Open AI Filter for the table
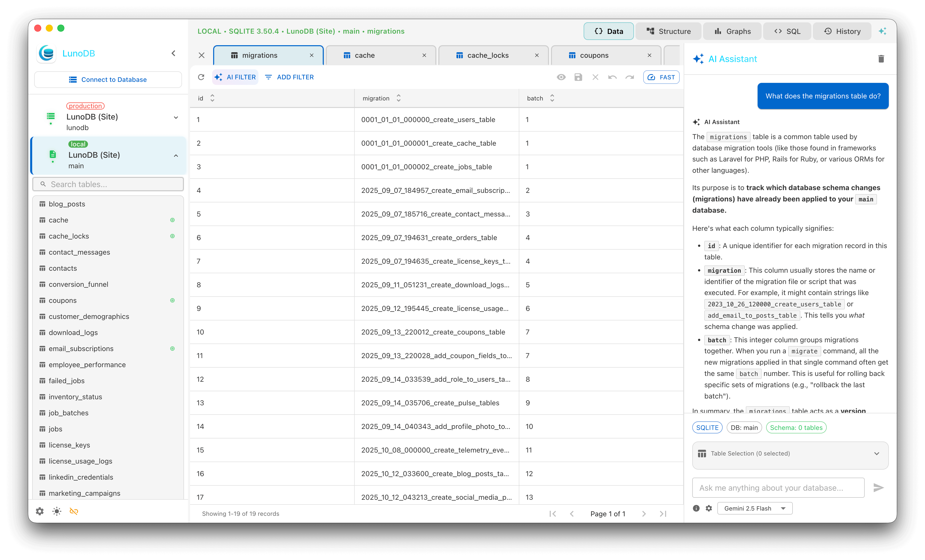The width and height of the screenshot is (925, 560). [x=235, y=77]
